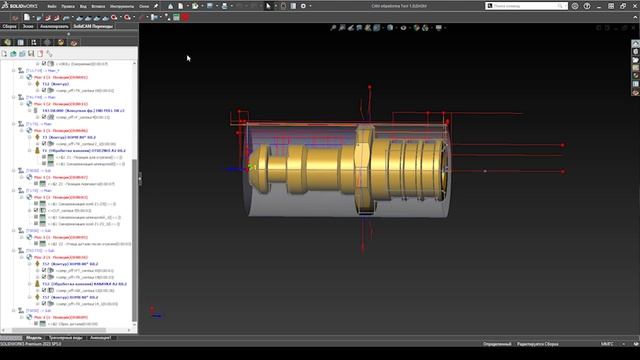Open the DimXpertManager panel tab

[x=47, y=42]
